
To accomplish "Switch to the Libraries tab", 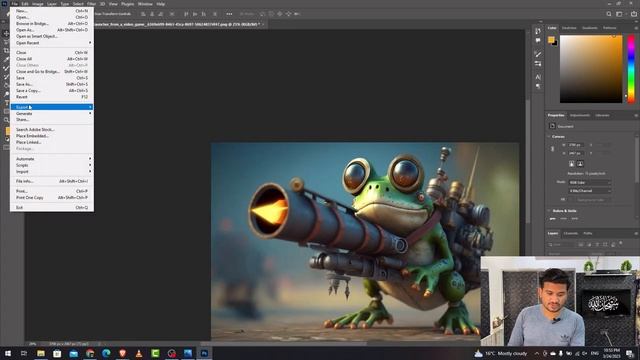I will [602, 116].
